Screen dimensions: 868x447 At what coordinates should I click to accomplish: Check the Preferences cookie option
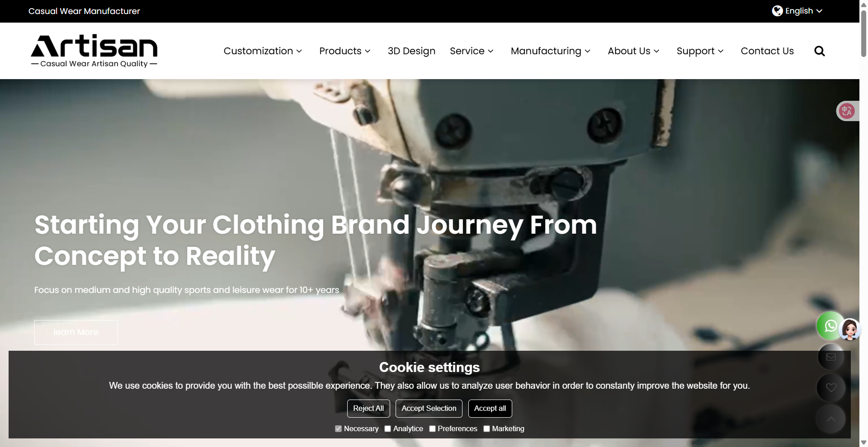pos(432,428)
